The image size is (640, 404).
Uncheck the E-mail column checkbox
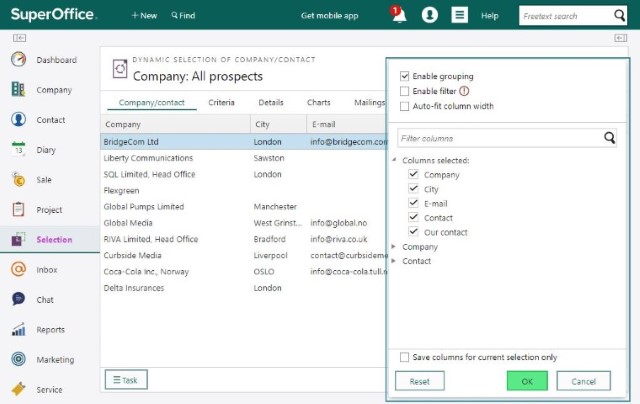[413, 203]
